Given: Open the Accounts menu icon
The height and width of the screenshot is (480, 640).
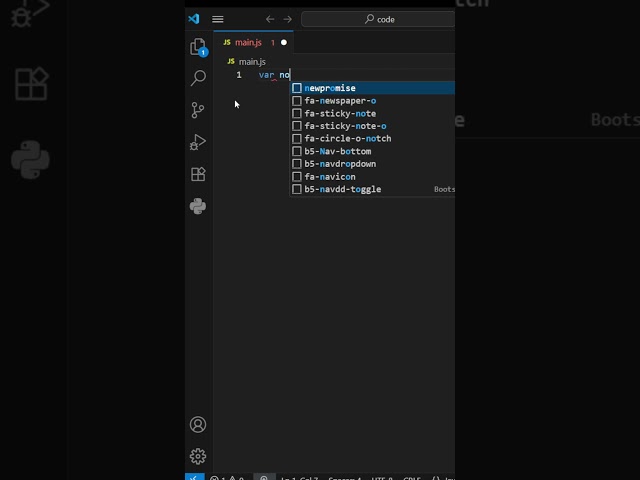Looking at the screenshot, I should (198, 424).
